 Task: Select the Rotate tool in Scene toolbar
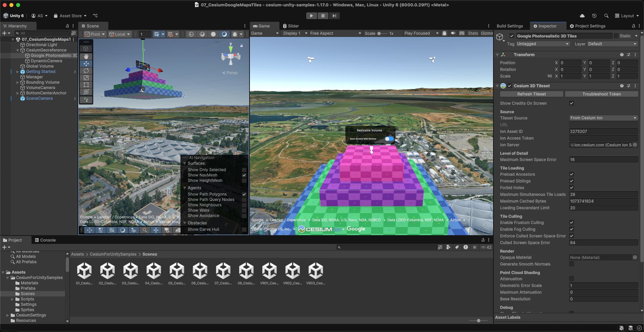point(86,71)
